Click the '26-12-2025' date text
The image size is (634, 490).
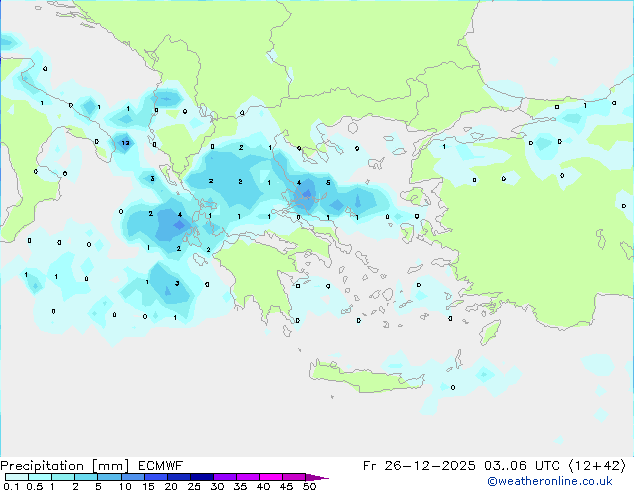(x=430, y=466)
